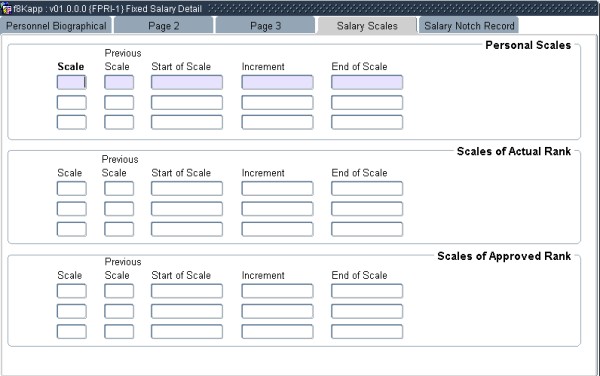
Task: Click first-row Scale field in Scales of Approved Rank
Action: pos(72,291)
